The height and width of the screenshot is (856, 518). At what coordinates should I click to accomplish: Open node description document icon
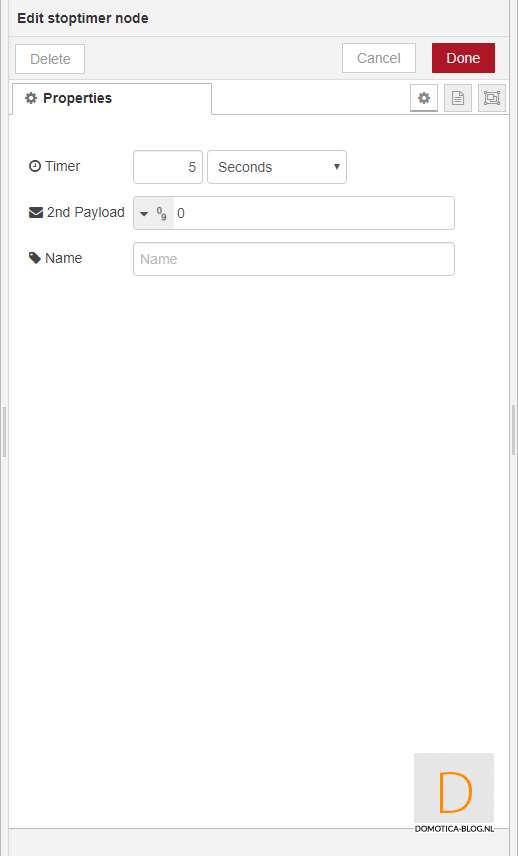tap(457, 98)
